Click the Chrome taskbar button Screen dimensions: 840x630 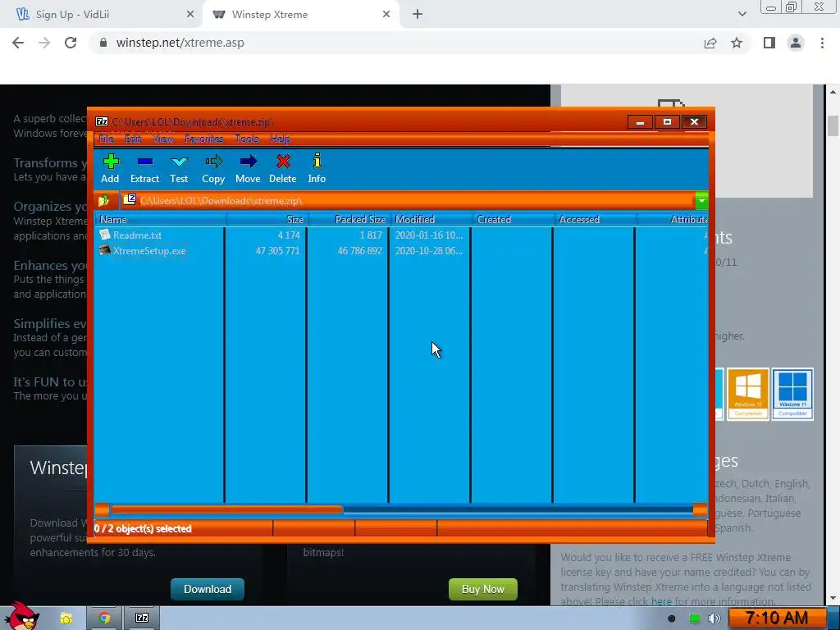pyautogui.click(x=104, y=619)
